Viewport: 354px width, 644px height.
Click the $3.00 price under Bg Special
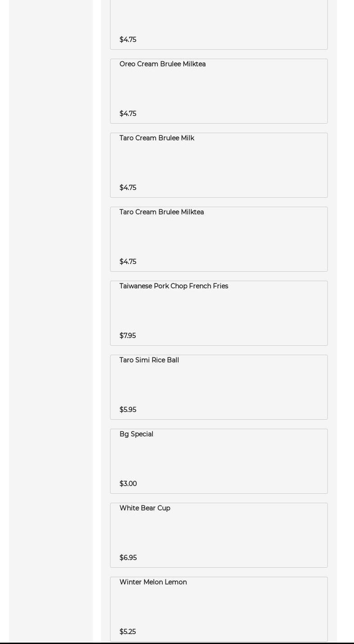(x=128, y=484)
